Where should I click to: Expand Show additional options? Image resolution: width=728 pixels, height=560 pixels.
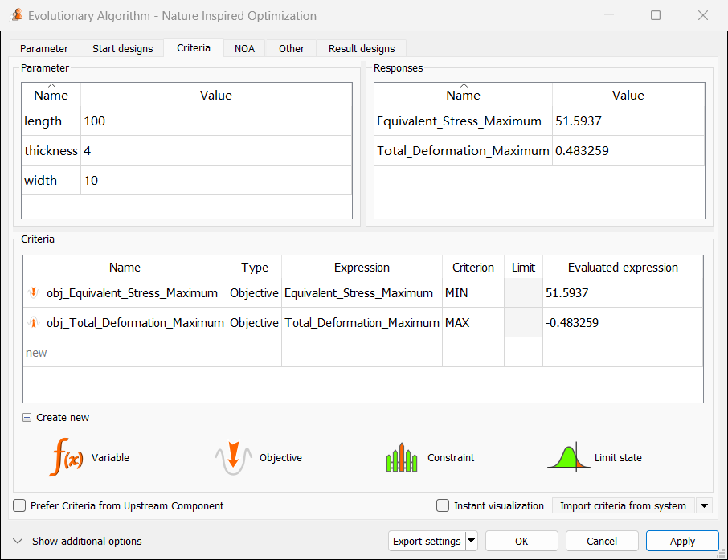18,541
